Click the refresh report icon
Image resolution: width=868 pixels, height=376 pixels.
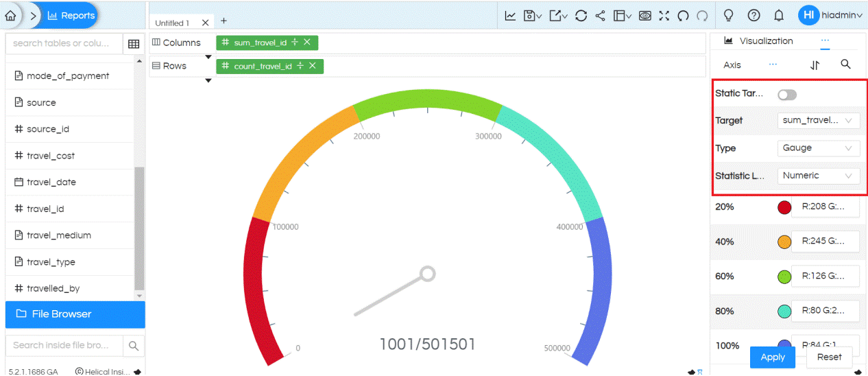(581, 15)
